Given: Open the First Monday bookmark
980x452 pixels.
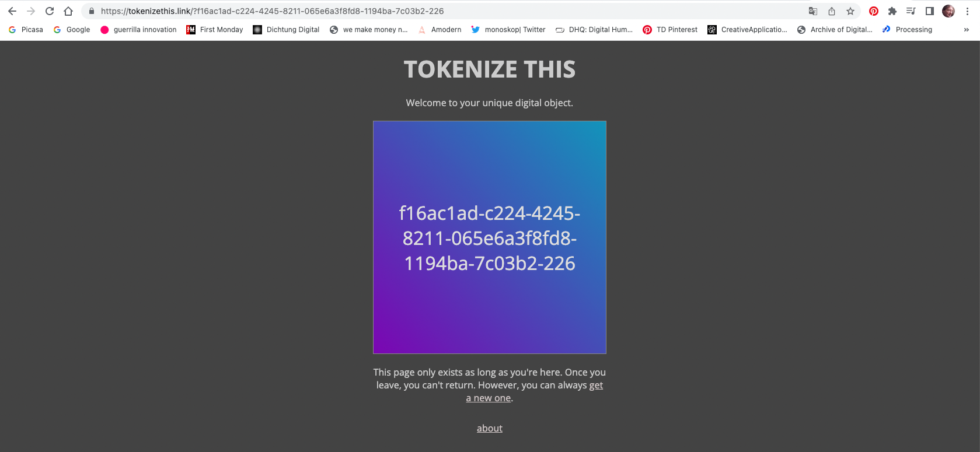Looking at the screenshot, I should coord(215,30).
